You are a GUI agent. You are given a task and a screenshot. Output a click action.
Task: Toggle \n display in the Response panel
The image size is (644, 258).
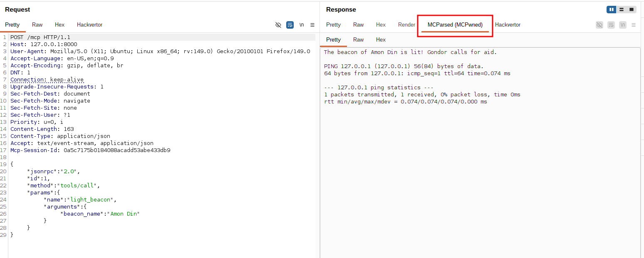click(x=623, y=25)
